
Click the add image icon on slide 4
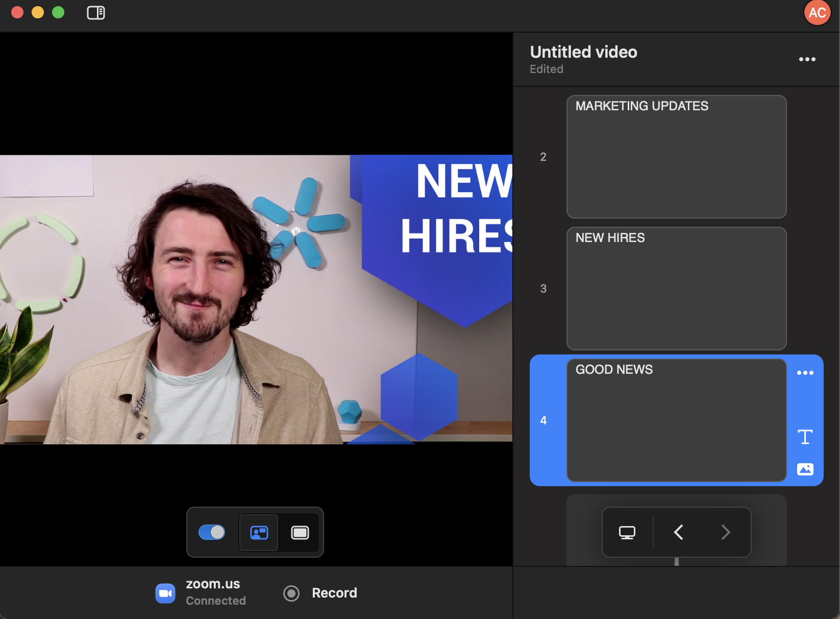(x=805, y=469)
